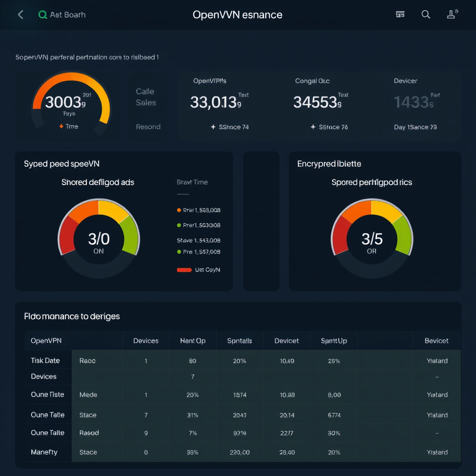Select green legend dot Fre 1,567,00B

click(179, 251)
